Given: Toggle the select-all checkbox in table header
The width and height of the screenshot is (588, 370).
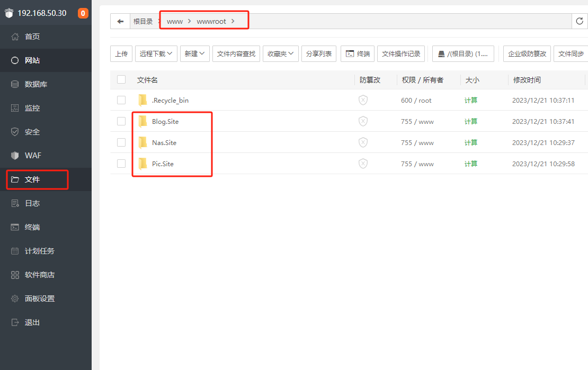Looking at the screenshot, I should [x=121, y=79].
